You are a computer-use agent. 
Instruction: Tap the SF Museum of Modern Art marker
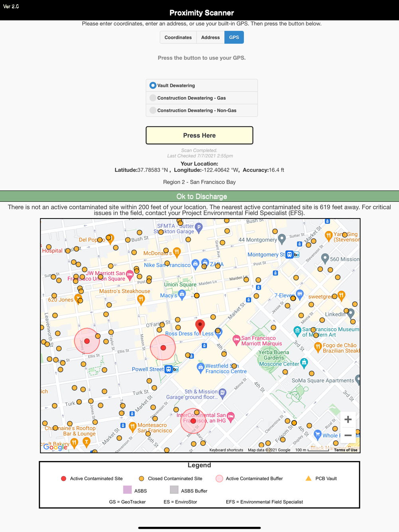(297, 331)
